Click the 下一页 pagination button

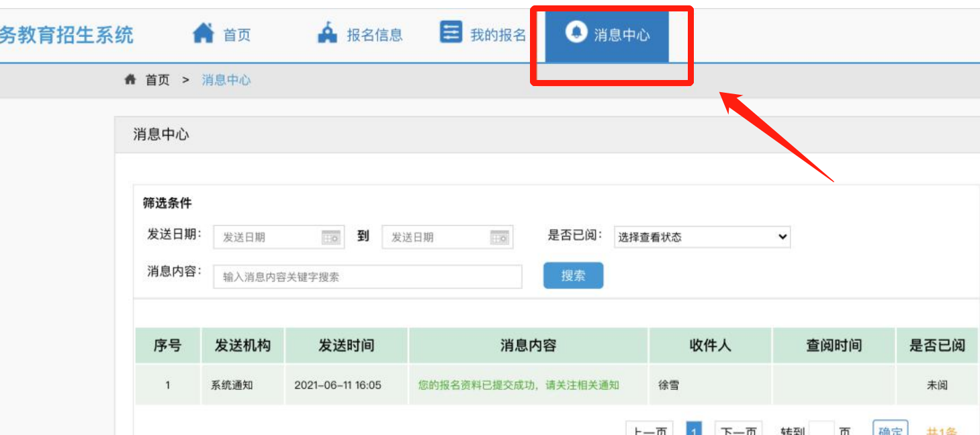(x=739, y=429)
